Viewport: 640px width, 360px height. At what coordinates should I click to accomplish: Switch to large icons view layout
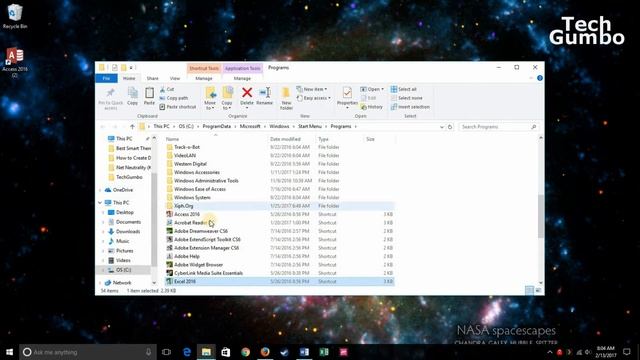[538, 290]
